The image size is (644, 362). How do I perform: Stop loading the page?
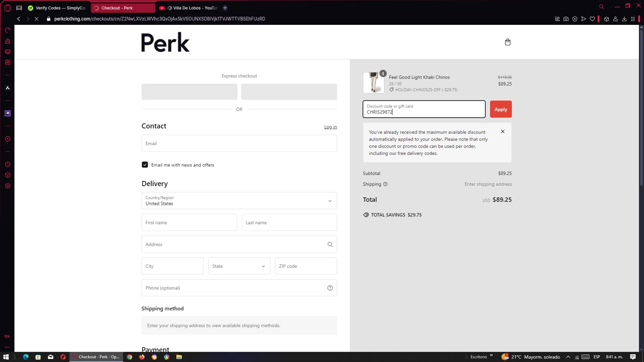point(36,19)
